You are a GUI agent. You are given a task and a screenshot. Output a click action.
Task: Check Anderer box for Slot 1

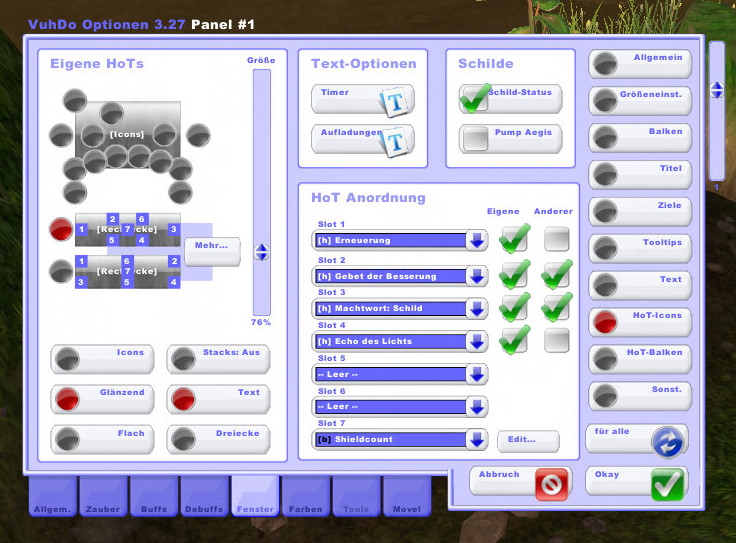pyautogui.click(x=557, y=239)
